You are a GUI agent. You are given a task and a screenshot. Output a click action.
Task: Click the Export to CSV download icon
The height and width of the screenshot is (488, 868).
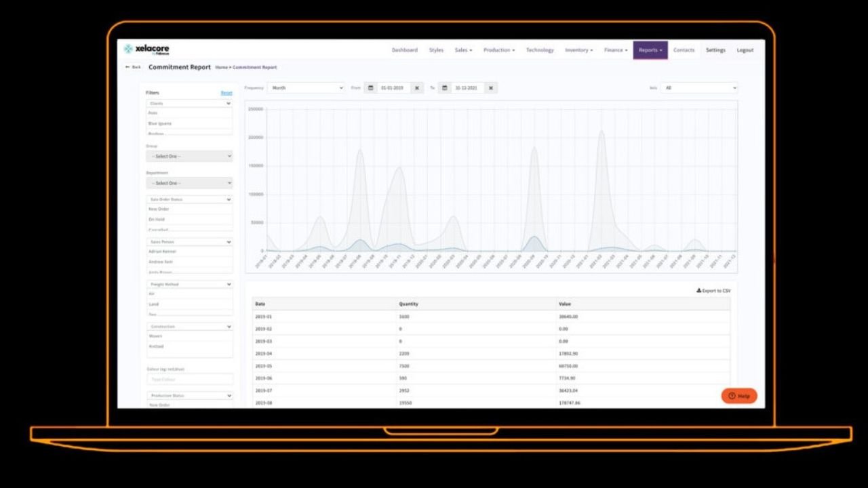click(698, 290)
